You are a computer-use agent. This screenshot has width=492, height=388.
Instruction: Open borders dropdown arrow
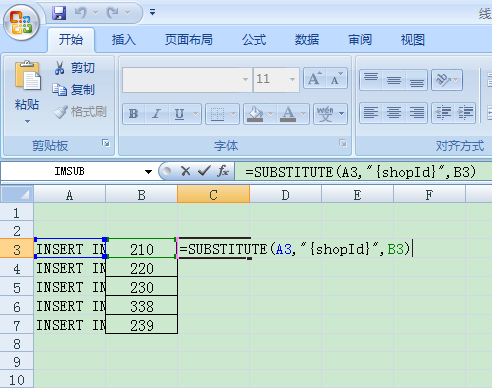pos(234,114)
